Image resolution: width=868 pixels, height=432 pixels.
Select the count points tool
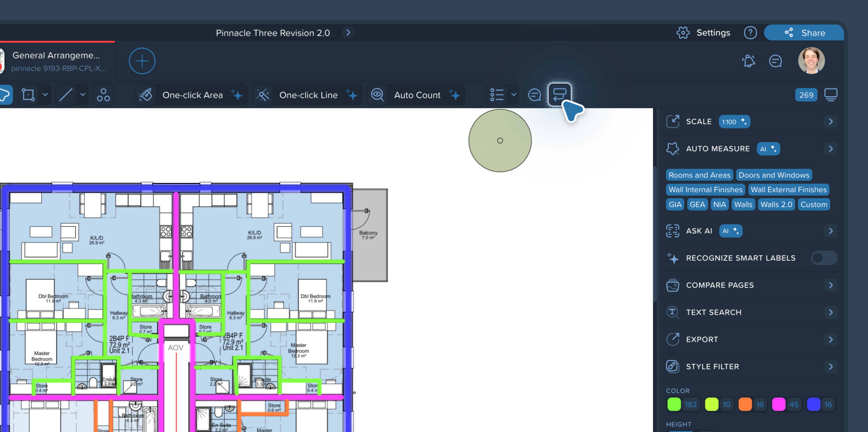pyautogui.click(x=103, y=95)
